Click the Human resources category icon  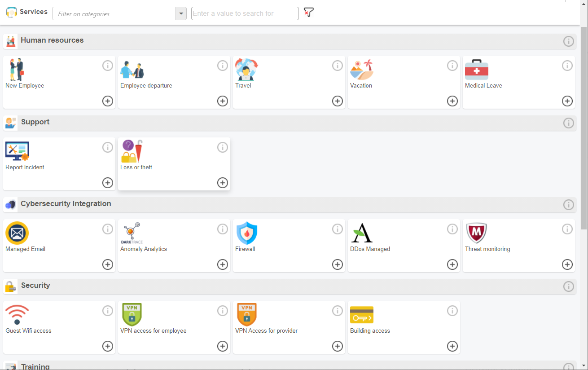(x=11, y=41)
